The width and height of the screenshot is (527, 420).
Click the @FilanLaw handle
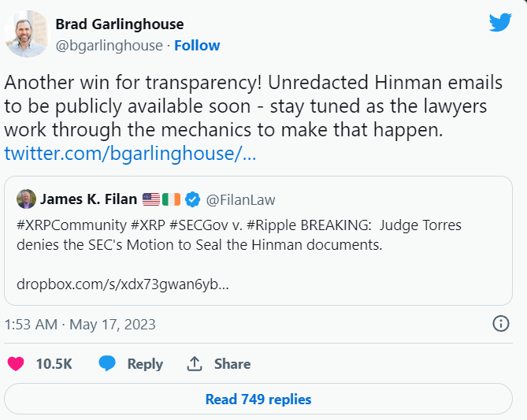(240, 199)
